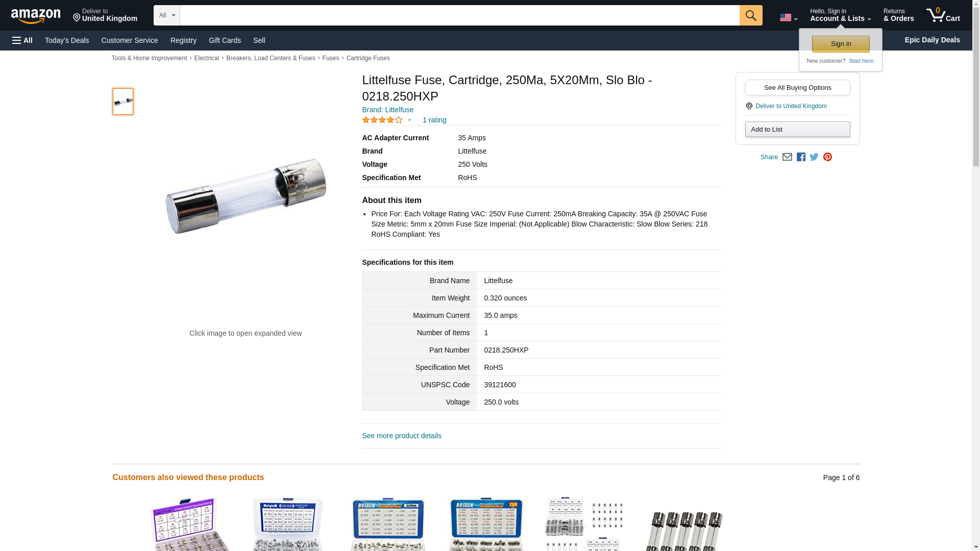
Task: Open the All hamburger menu
Action: 22,40
